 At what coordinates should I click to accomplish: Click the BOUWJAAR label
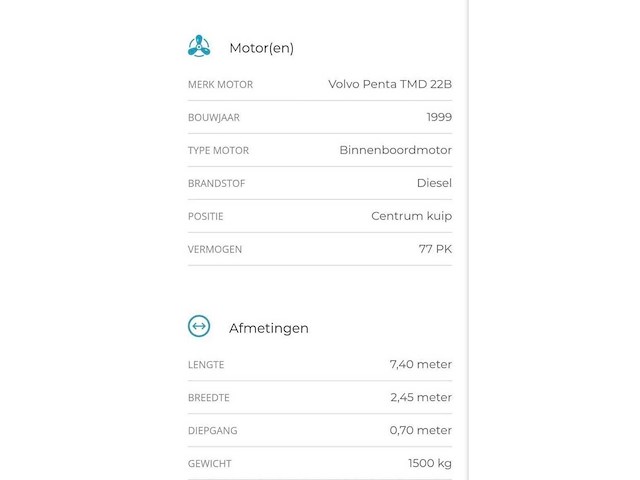coord(213,118)
